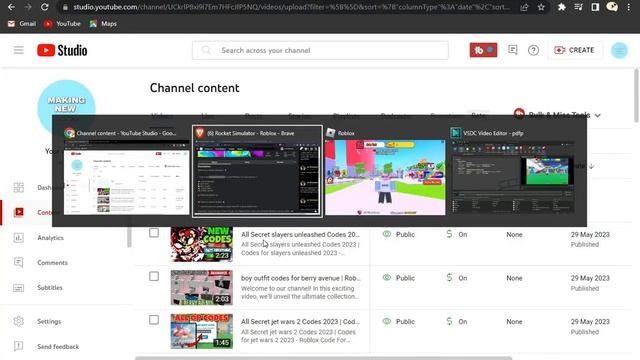
Task: Click the share page icon in address bar
Action: 524,7
